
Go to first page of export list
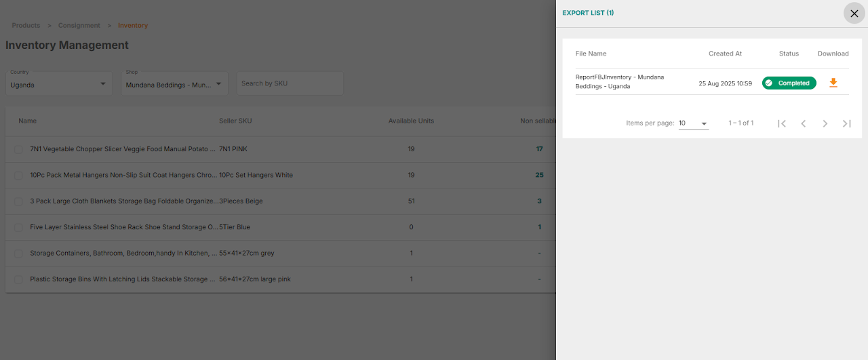pos(782,123)
